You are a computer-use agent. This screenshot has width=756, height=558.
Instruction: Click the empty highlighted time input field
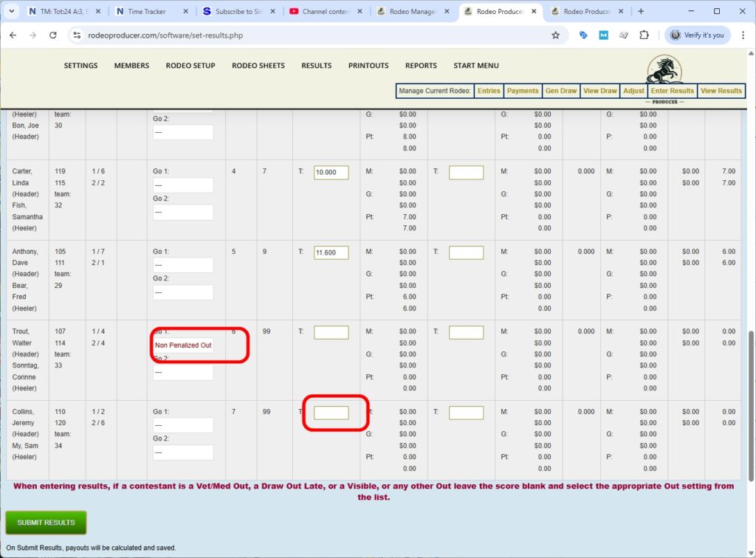pyautogui.click(x=330, y=412)
